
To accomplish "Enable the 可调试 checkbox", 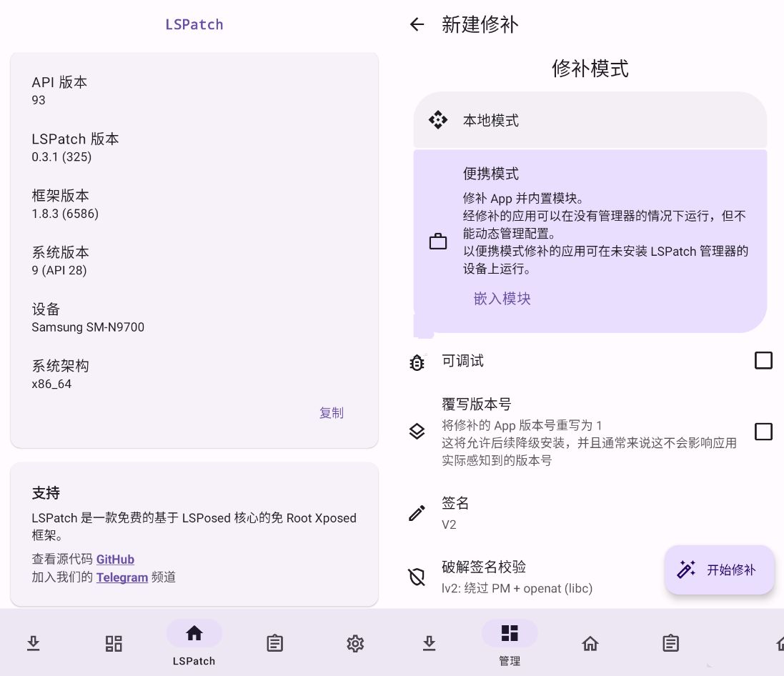I will [x=763, y=360].
